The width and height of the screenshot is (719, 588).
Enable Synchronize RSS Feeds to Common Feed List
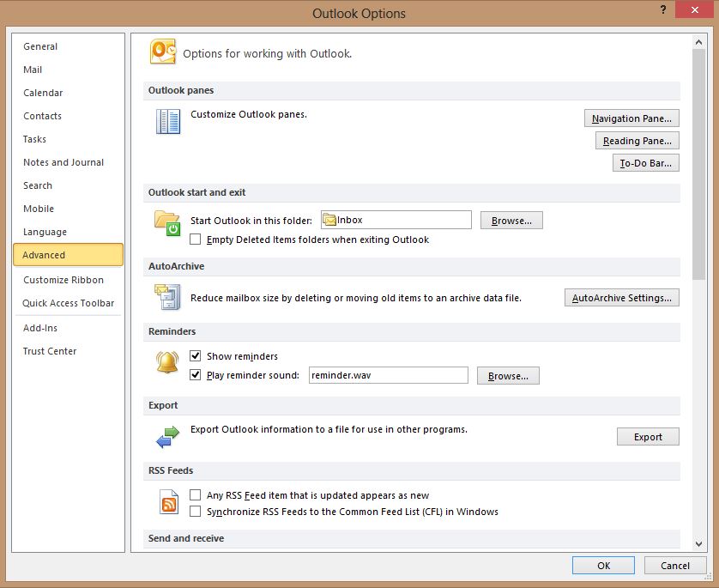[x=196, y=512]
